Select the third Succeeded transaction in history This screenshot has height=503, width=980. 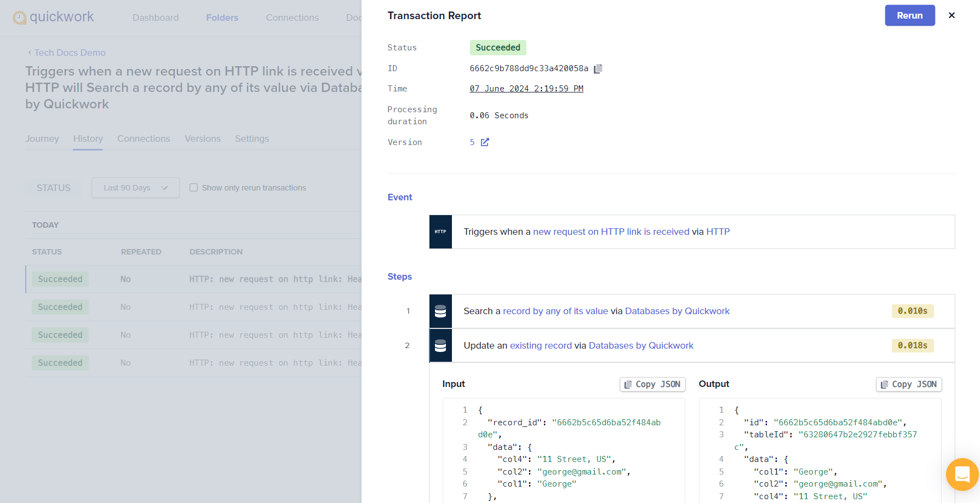point(60,335)
